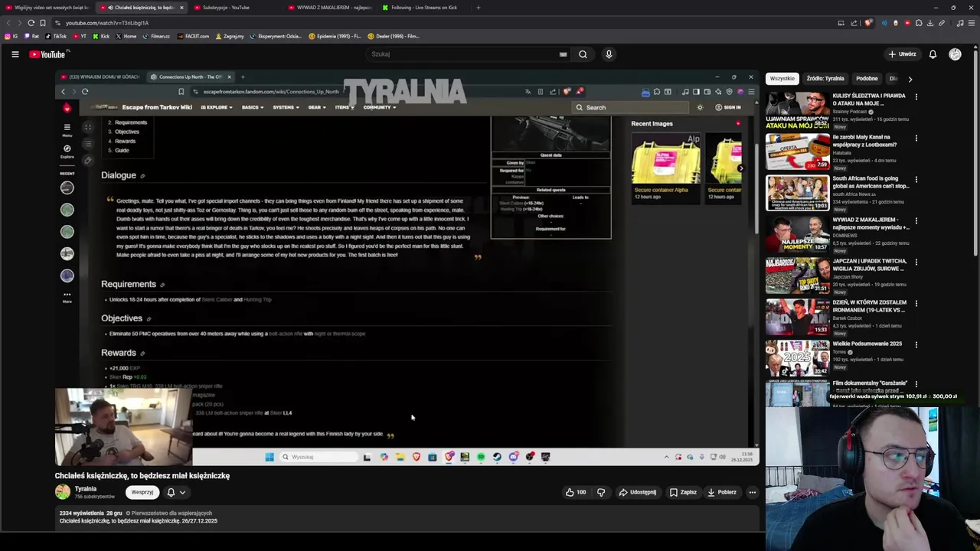980x551 pixels.
Task: Click the Search box in streamed wiki page
Action: (x=632, y=107)
